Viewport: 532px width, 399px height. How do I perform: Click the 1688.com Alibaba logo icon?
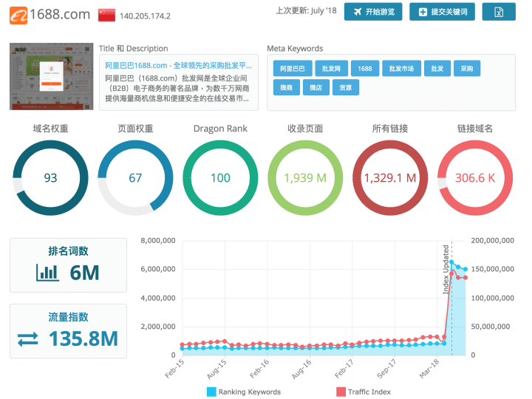pyautogui.click(x=18, y=16)
